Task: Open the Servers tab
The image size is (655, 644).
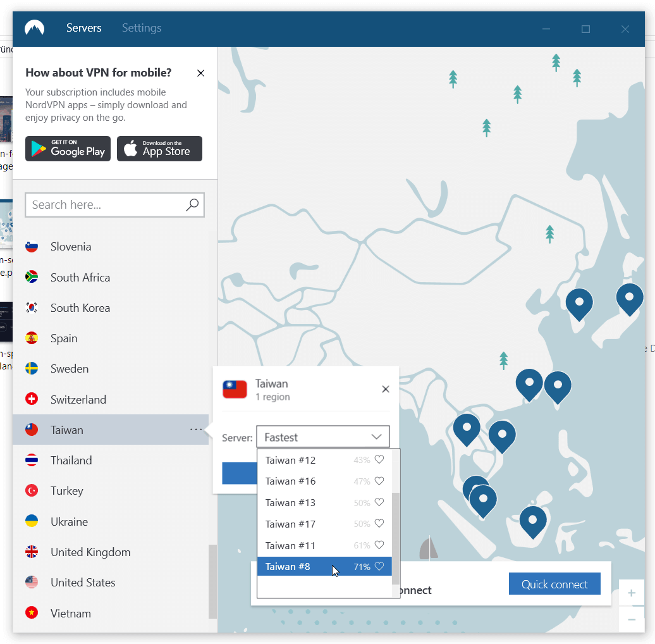Action: click(x=84, y=28)
